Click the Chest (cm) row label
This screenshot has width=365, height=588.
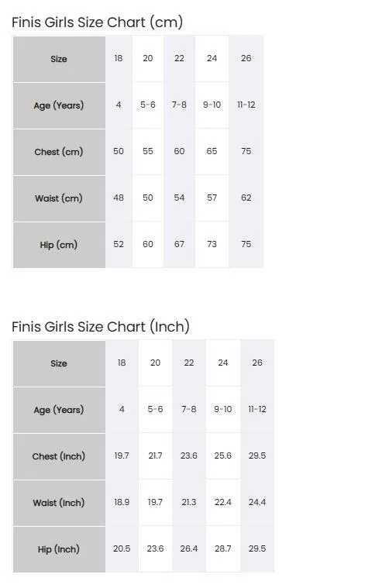59,152
